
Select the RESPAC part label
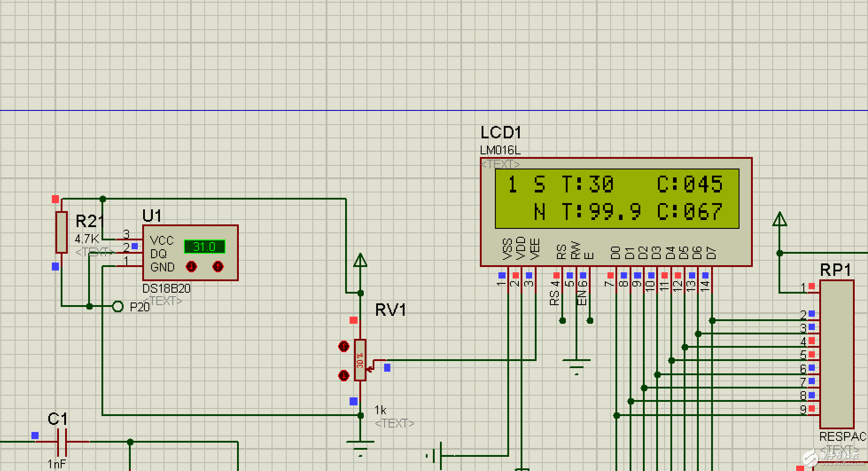click(843, 436)
